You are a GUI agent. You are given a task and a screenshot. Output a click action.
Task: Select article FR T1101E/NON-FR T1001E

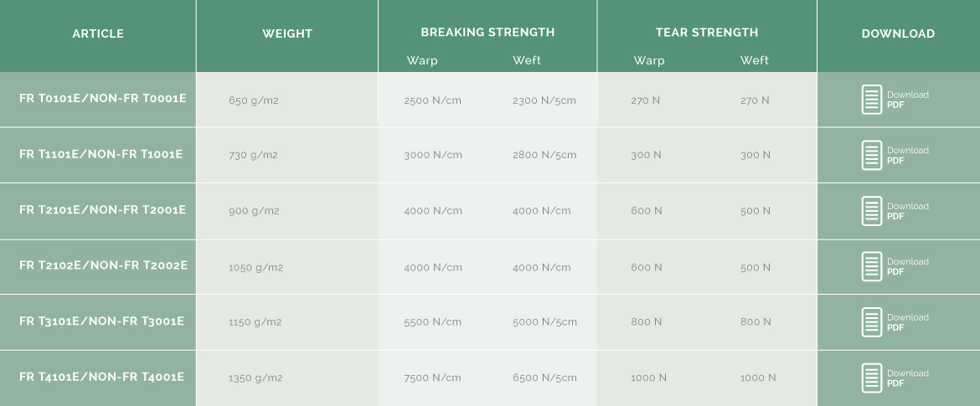101,154
